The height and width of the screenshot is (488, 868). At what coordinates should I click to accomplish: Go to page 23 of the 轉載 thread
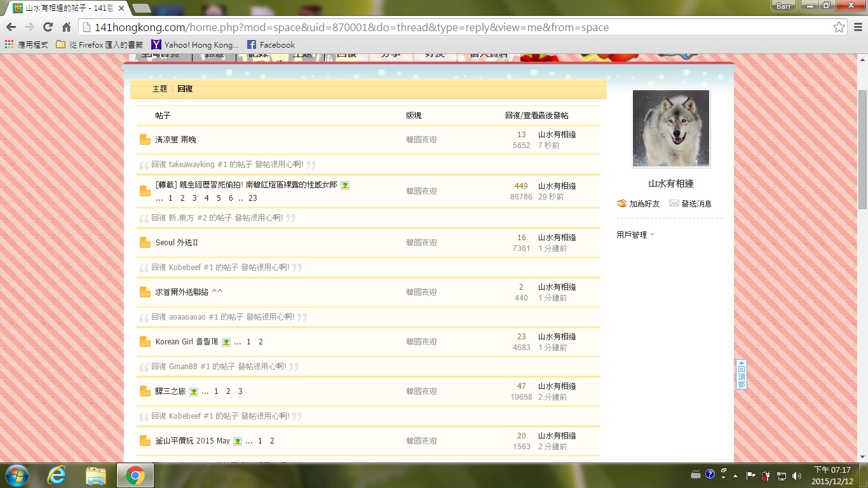click(252, 198)
